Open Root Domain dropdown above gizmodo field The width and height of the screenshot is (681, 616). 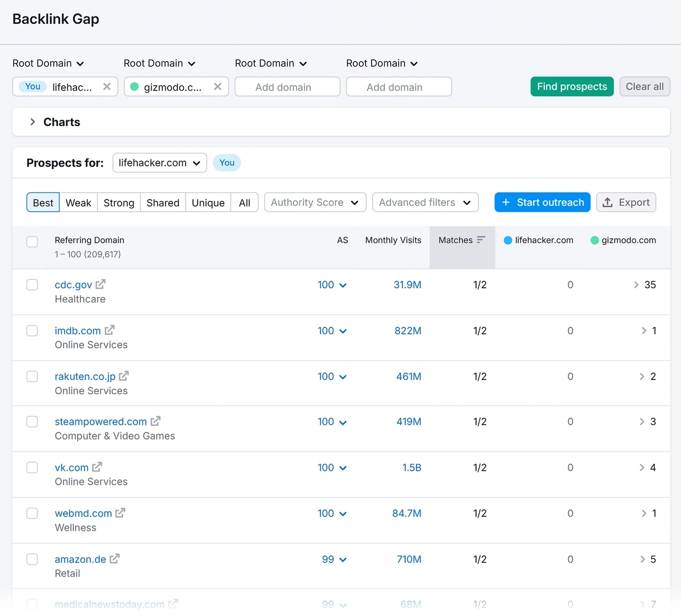pyautogui.click(x=159, y=63)
